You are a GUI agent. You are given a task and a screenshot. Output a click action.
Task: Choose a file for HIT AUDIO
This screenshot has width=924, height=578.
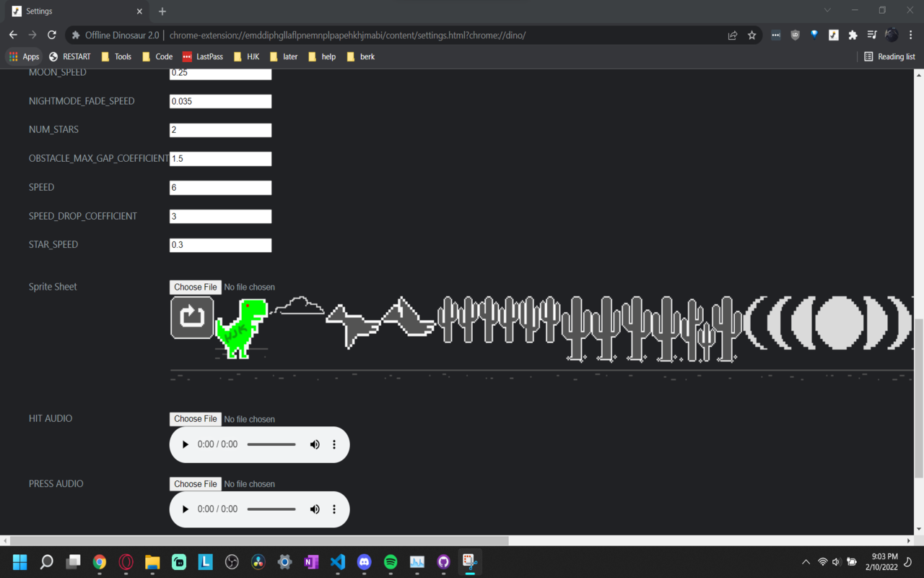196,419
